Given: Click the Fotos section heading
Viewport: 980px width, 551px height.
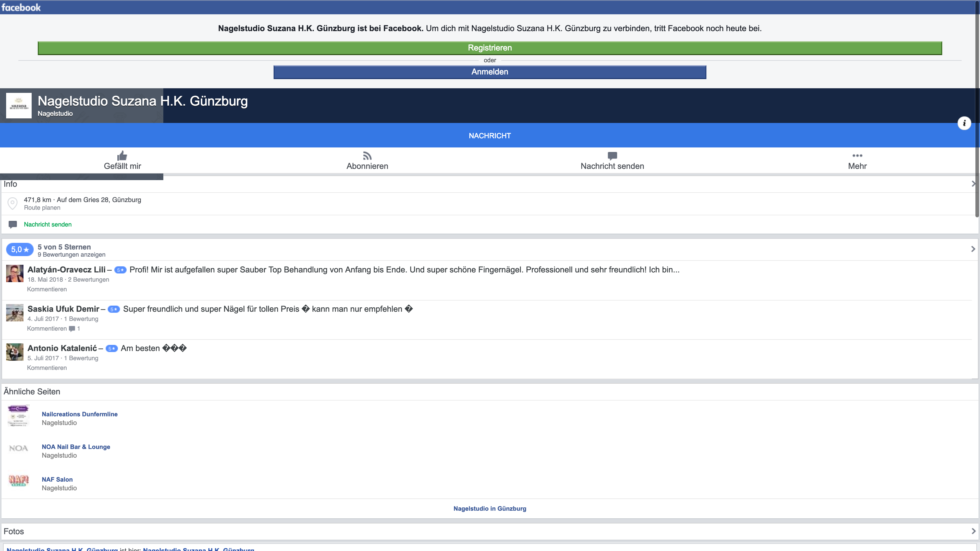Looking at the screenshot, I should pyautogui.click(x=14, y=531).
